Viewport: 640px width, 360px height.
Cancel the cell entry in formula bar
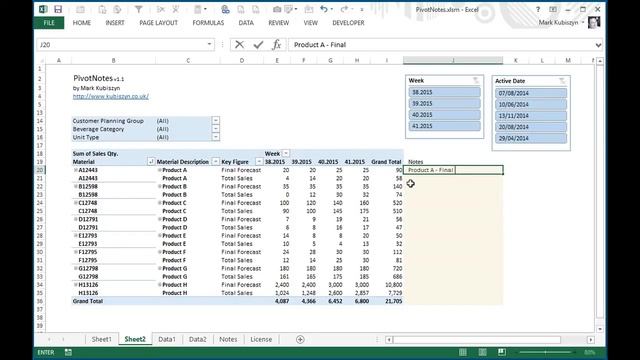click(240, 44)
